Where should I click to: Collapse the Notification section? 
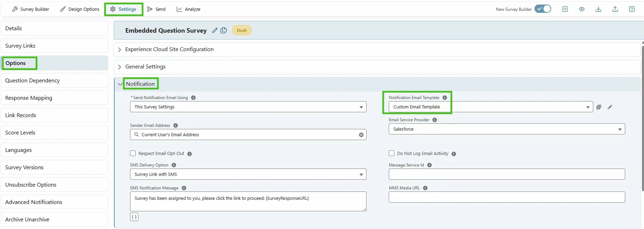coord(377,84)
